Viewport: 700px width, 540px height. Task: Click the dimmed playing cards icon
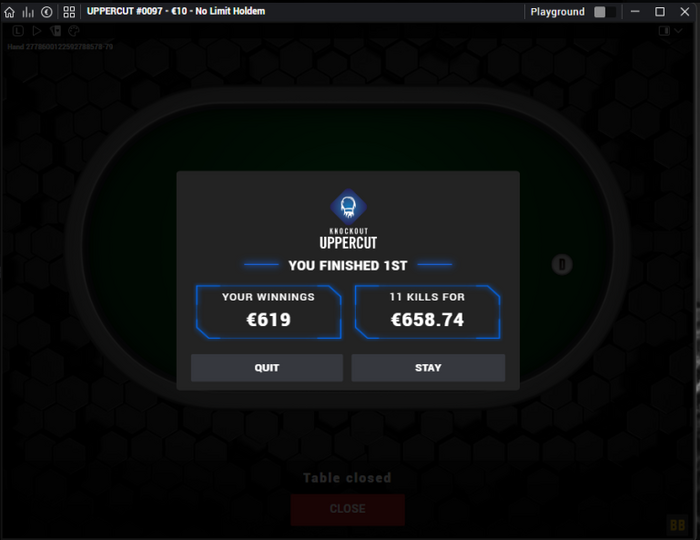(x=55, y=31)
